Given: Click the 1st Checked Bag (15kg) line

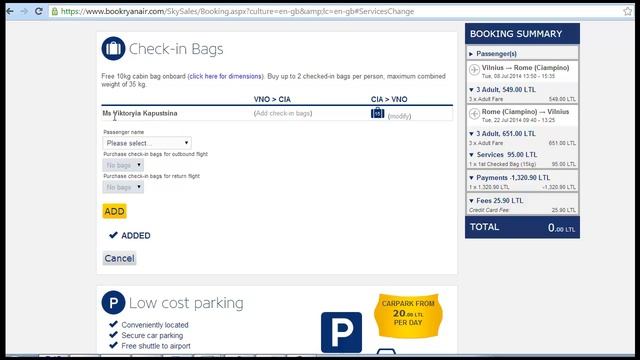Looking at the screenshot, I should (x=522, y=164).
